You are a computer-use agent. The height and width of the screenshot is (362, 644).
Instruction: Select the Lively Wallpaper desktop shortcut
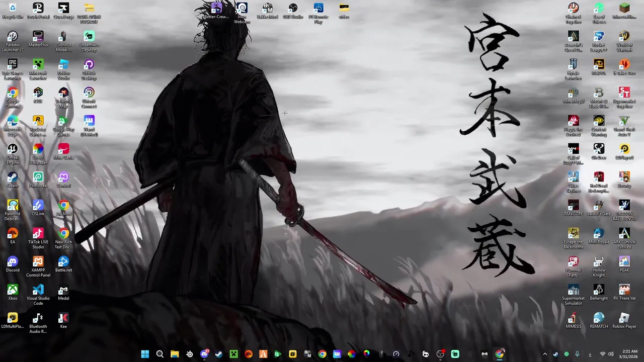(x=38, y=154)
